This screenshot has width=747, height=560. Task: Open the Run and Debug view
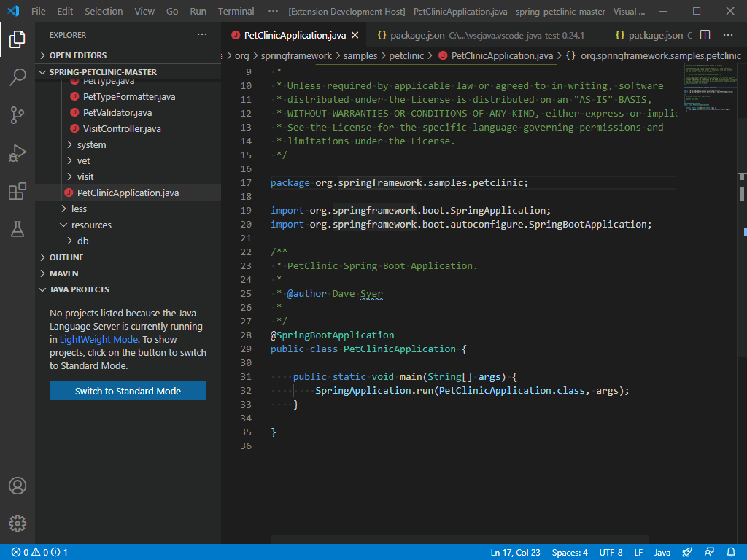(x=18, y=153)
